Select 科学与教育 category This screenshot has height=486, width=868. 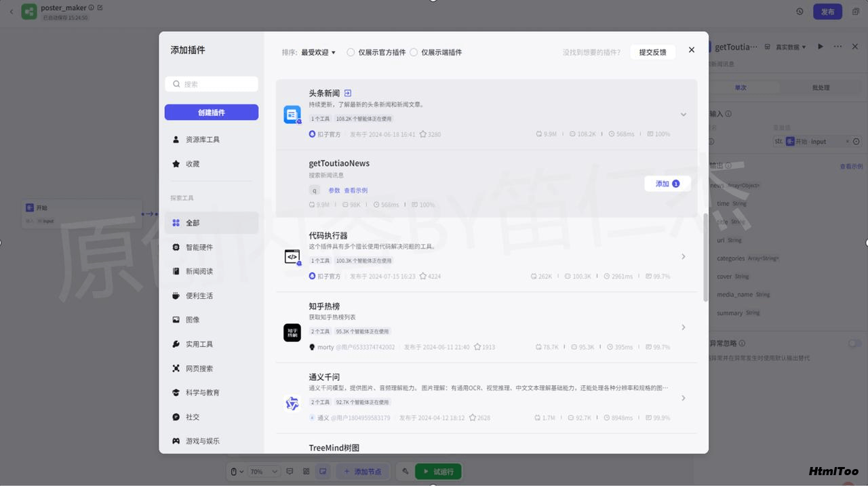pyautogui.click(x=212, y=392)
